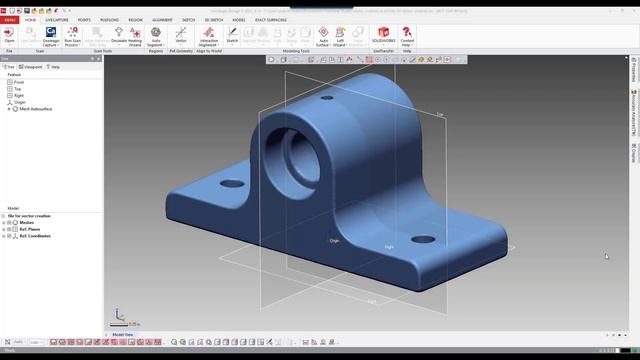Switch to the LIVECAPTURE ribbon tab
Image resolution: width=640 pixels, height=360 pixels.
click(57, 20)
